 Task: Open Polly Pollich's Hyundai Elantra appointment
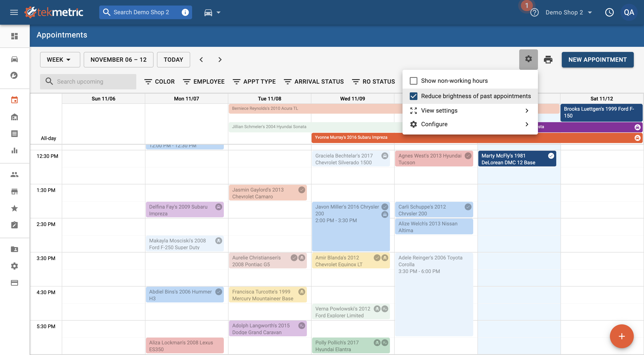(x=351, y=345)
